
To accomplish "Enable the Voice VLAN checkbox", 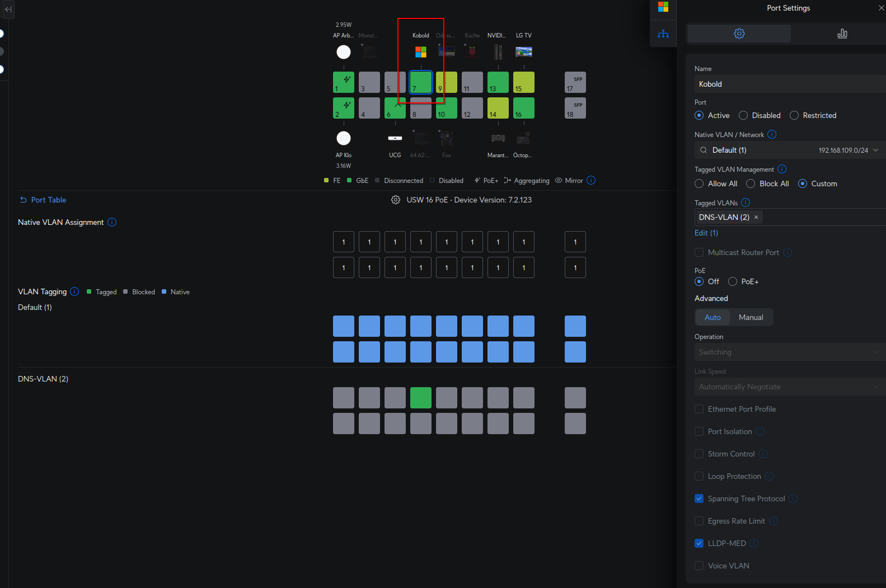I will pyautogui.click(x=699, y=566).
